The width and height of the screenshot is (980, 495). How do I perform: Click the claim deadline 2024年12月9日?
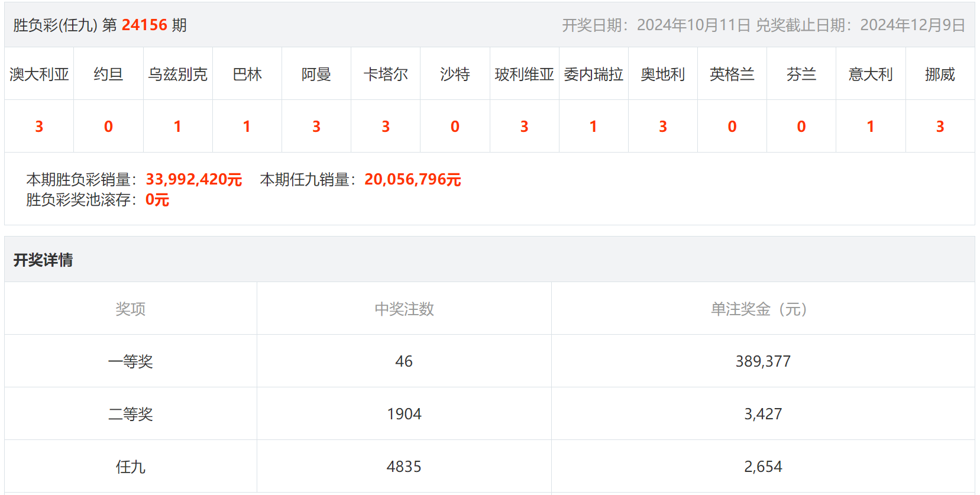tap(913, 25)
